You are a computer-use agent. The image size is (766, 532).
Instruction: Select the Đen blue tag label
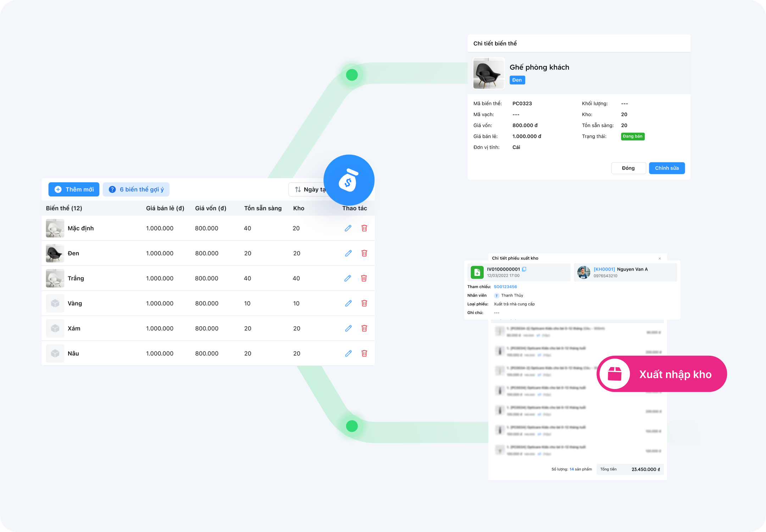click(x=517, y=80)
